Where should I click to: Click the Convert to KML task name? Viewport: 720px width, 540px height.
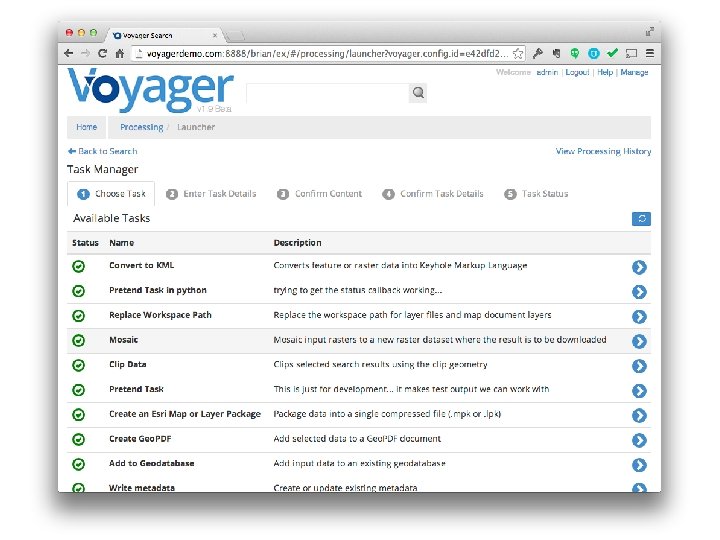pos(141,265)
